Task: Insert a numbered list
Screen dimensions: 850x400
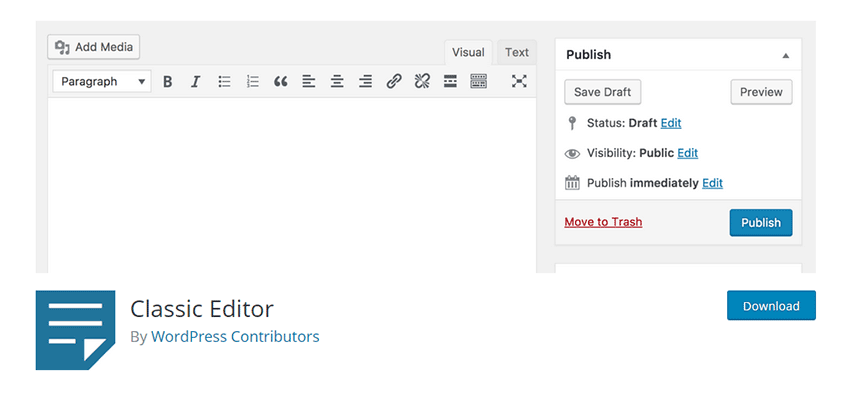Action: 253,82
